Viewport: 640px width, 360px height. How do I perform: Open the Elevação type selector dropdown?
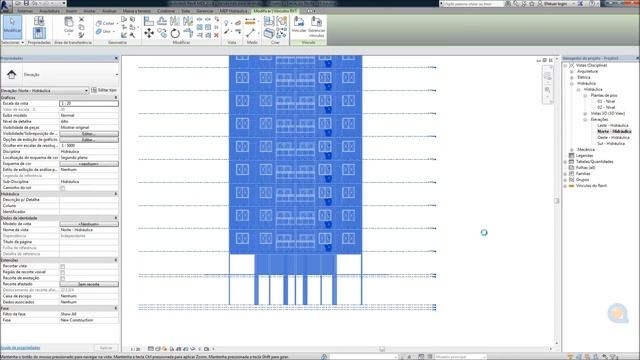coord(117,75)
